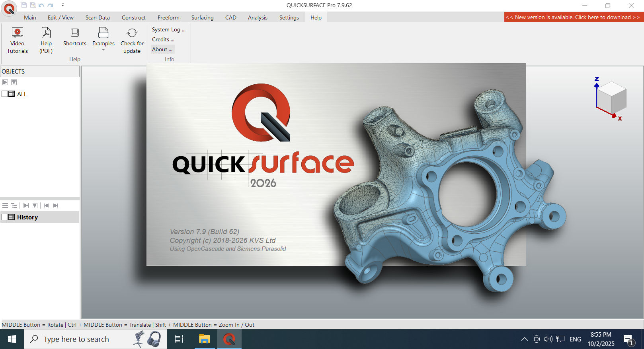
Task: Click the mouse controls hint in the status bar
Action: (128, 325)
